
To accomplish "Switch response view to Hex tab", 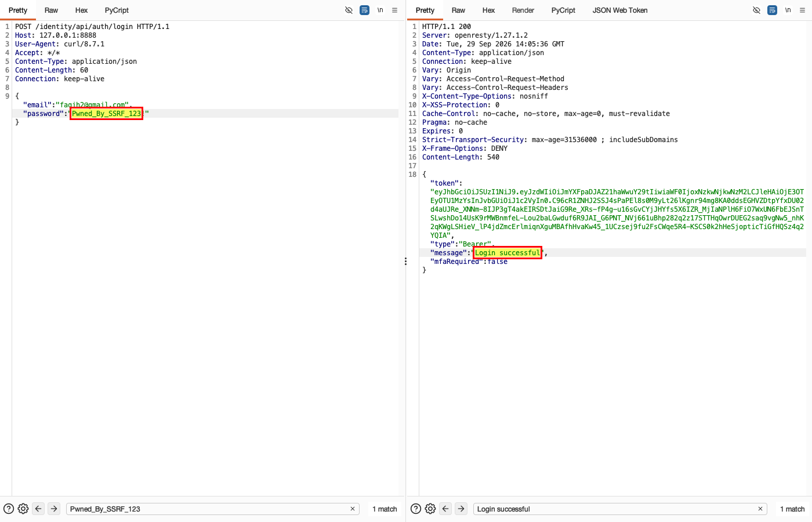I will 488,10.
